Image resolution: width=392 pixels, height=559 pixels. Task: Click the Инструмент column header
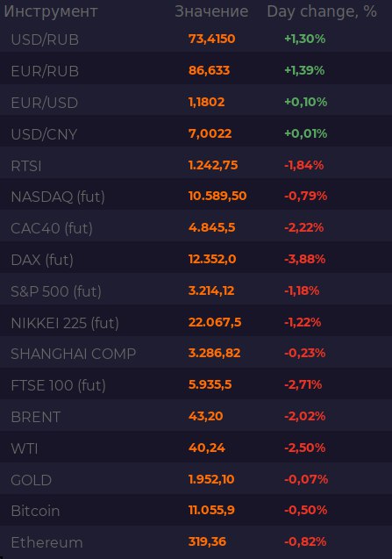pos(51,11)
